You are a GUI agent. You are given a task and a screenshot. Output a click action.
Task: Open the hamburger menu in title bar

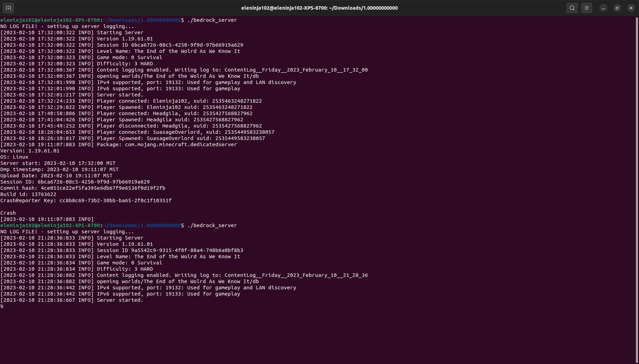[587, 8]
